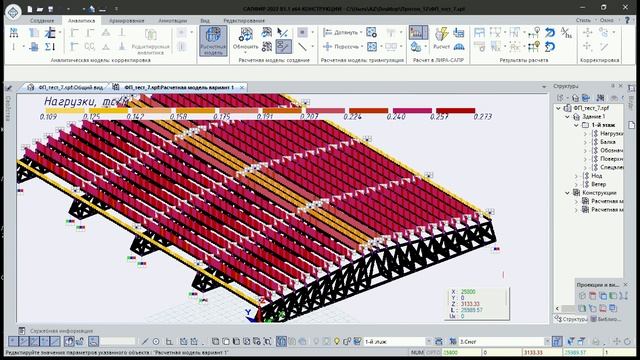Click the 0.240 magenta legend swatch
Image resolution: width=640 pixels, height=360 pixels.
[412, 110]
